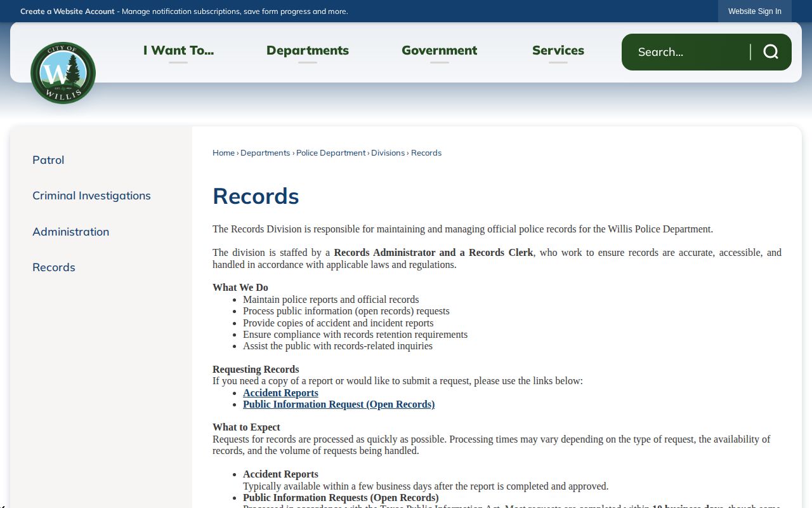Click Police Department breadcrumb link
The height and width of the screenshot is (508, 812).
point(331,153)
